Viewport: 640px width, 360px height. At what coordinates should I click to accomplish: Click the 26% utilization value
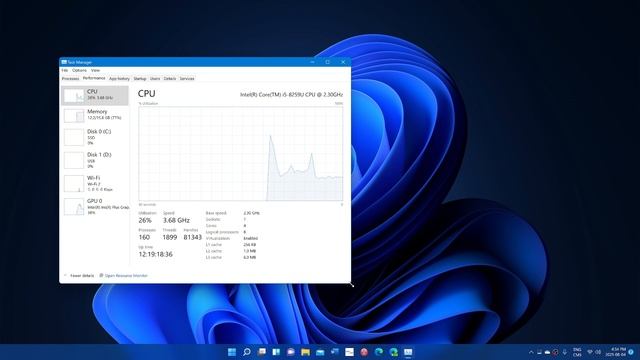tap(145, 220)
